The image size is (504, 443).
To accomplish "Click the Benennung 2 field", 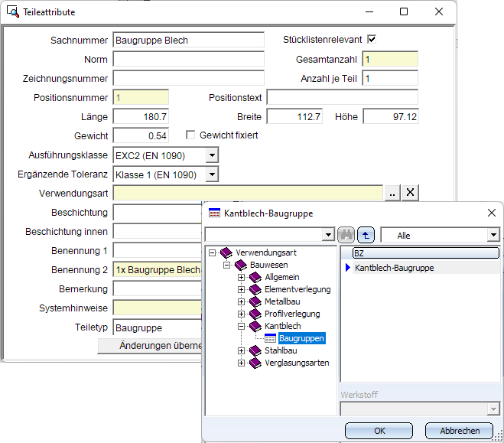I will point(158,269).
